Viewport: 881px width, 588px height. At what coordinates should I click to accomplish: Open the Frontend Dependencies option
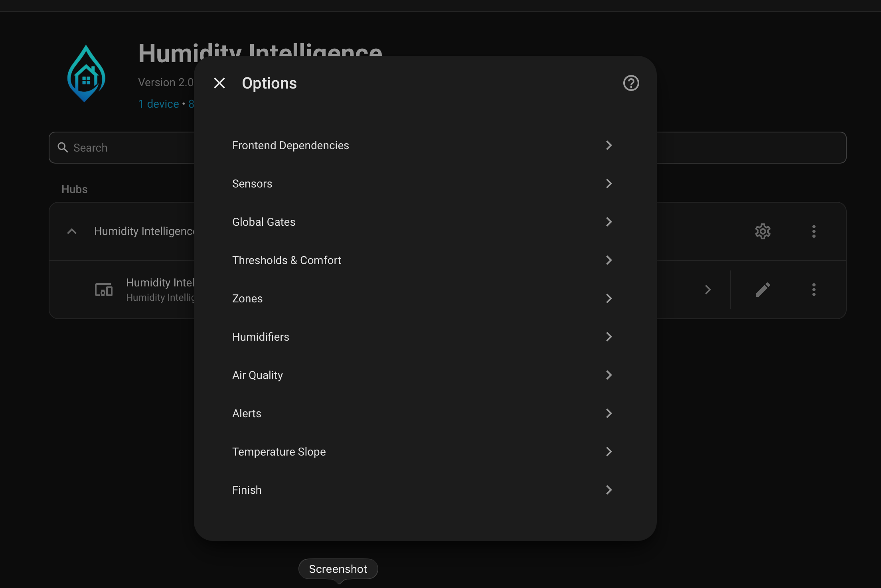pos(425,145)
